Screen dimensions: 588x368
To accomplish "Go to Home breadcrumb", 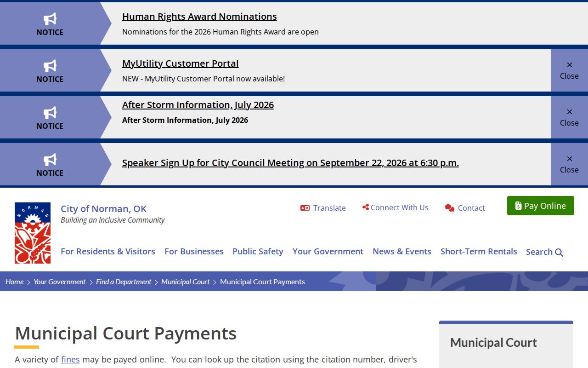I will click(15, 282).
